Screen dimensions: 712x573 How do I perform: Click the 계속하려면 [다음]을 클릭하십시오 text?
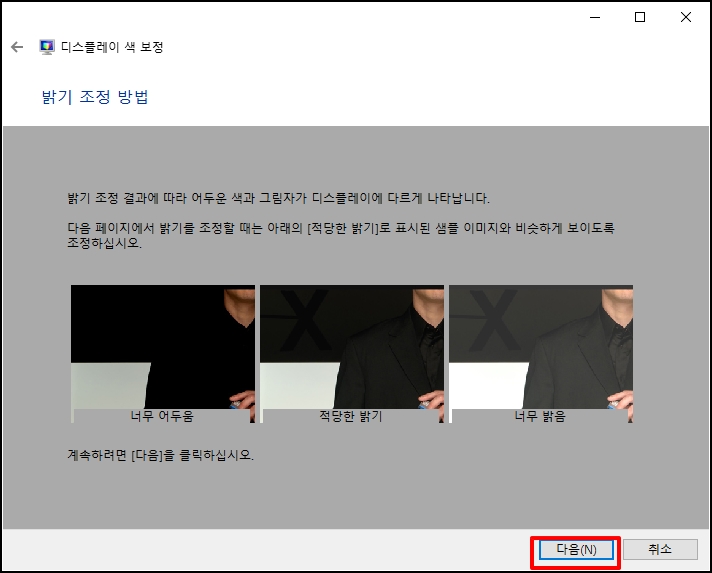(160, 455)
